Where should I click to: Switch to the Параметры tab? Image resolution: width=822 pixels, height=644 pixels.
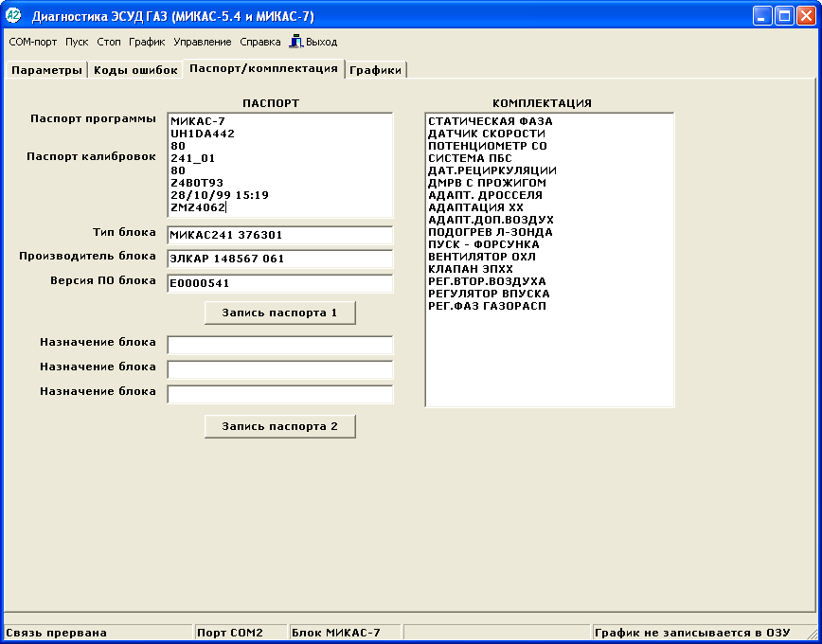click(46, 70)
